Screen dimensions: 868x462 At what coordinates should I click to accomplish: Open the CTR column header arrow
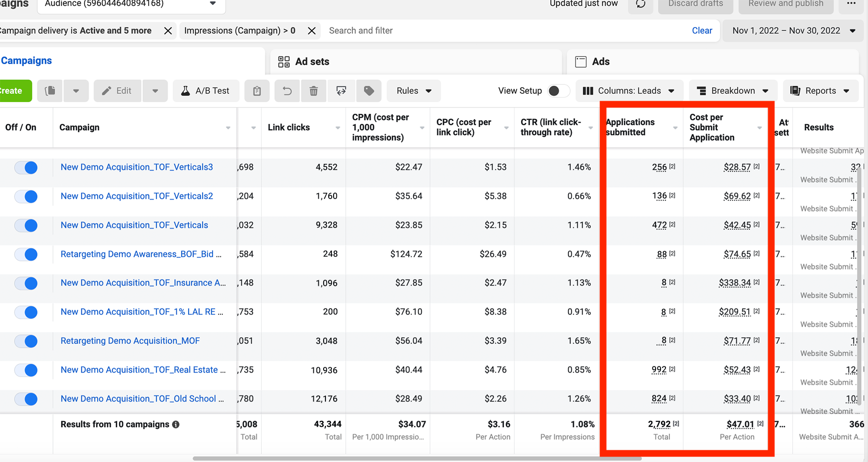coord(590,128)
